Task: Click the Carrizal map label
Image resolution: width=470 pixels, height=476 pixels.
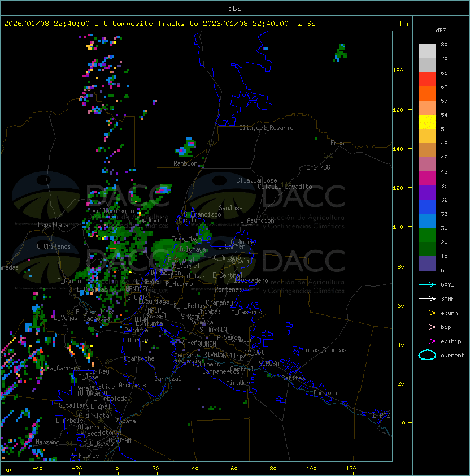Action: [x=167, y=379]
